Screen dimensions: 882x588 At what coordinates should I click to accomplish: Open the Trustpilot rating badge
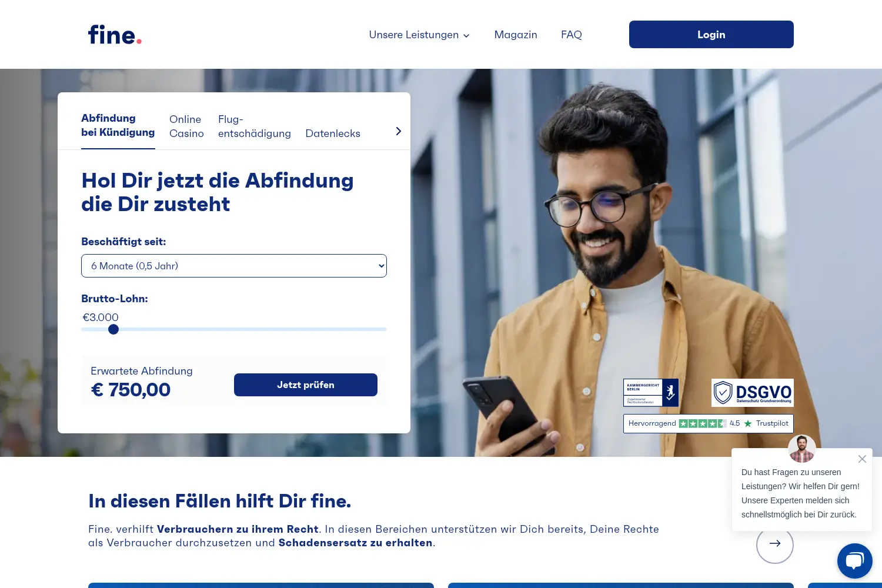(x=709, y=423)
